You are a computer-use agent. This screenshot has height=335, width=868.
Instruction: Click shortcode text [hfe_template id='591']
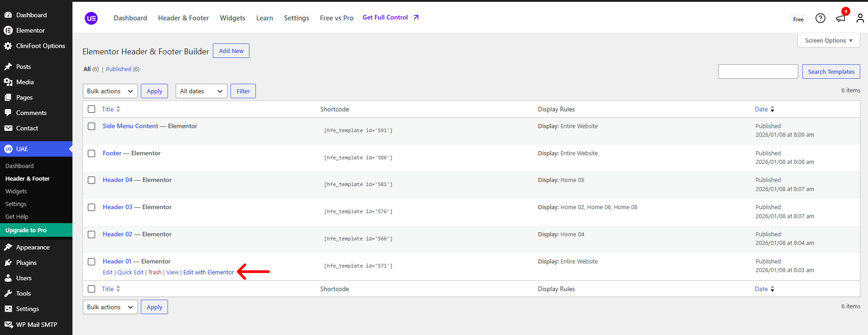(x=358, y=130)
